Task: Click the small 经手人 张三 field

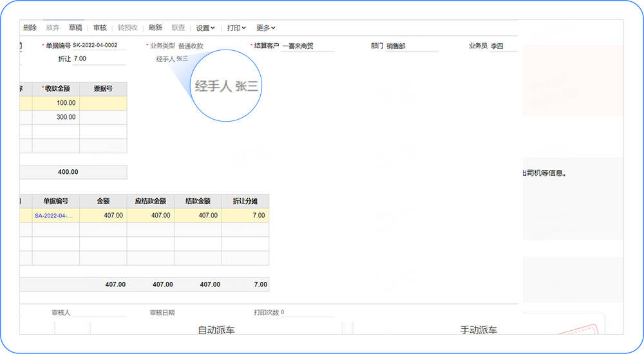Action: [172, 59]
